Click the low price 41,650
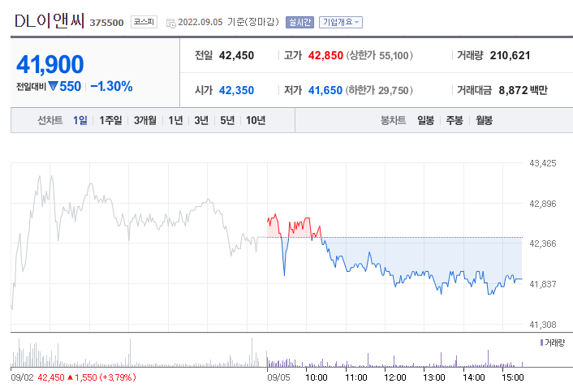 325,90
